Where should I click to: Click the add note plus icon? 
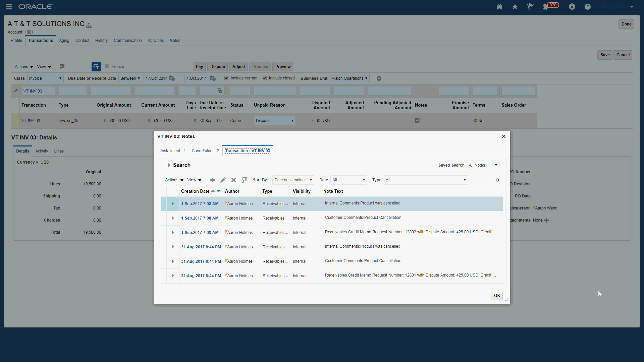click(212, 180)
